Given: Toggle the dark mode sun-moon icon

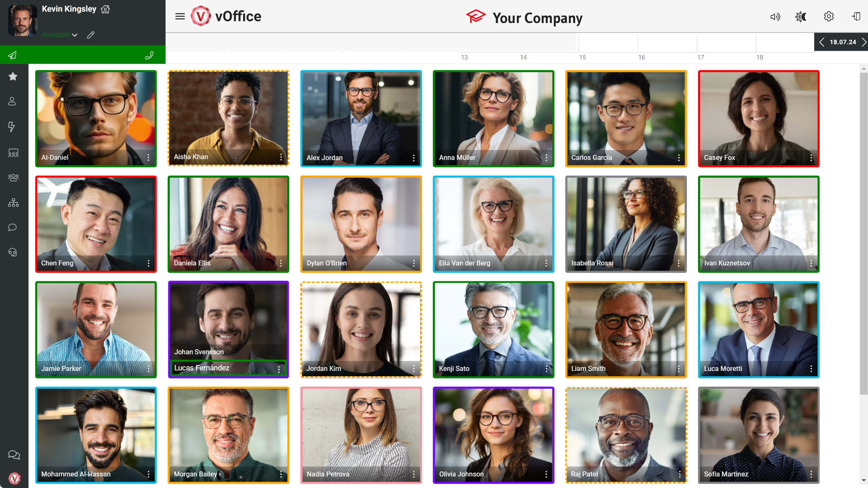Looking at the screenshot, I should (801, 17).
